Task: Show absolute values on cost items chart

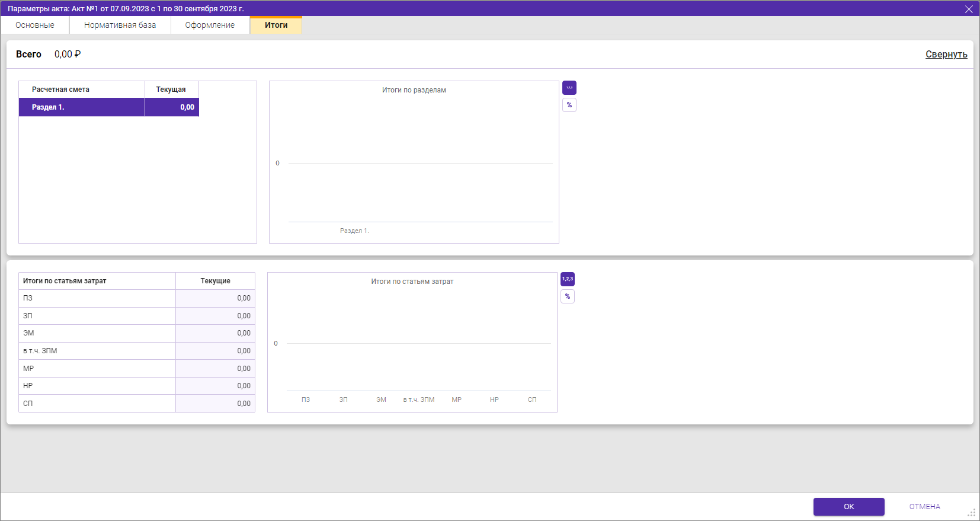Action: pos(567,279)
